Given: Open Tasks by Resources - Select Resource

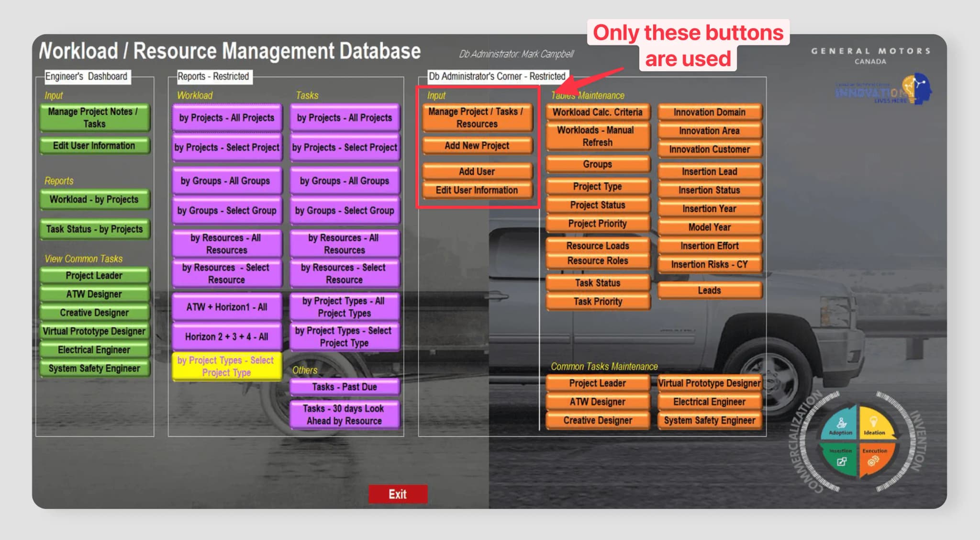Looking at the screenshot, I should click(x=345, y=273).
